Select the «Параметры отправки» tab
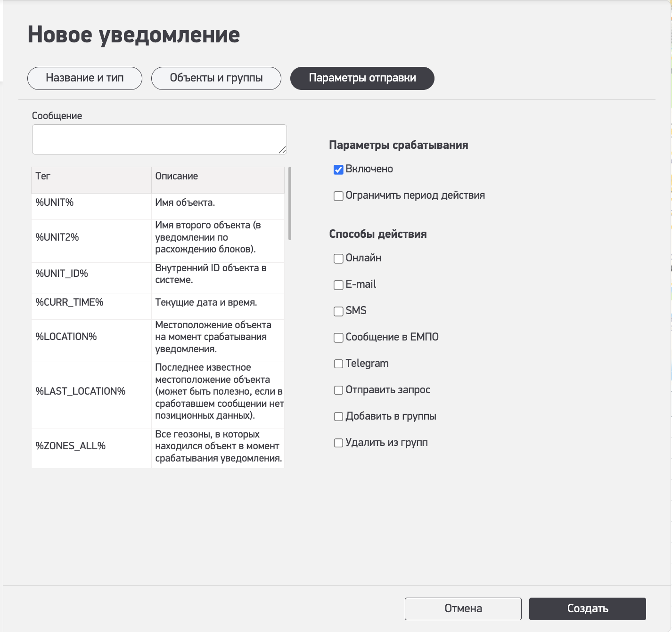672x632 pixels. point(362,78)
